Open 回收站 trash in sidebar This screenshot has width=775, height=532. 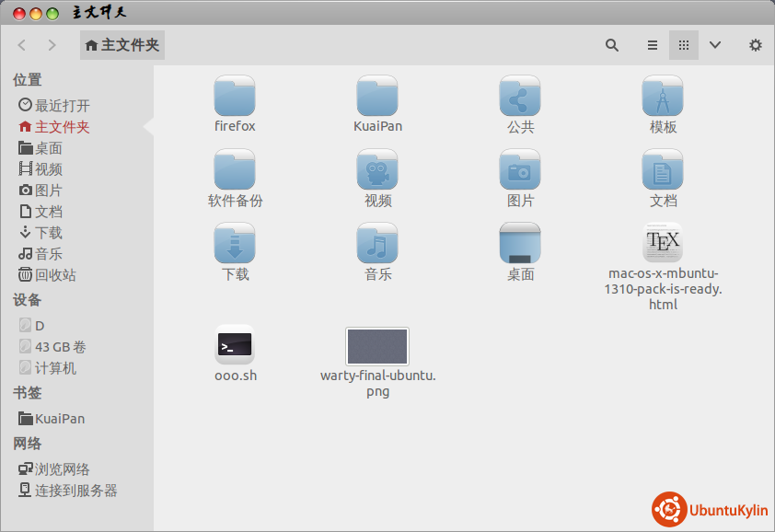coord(55,275)
